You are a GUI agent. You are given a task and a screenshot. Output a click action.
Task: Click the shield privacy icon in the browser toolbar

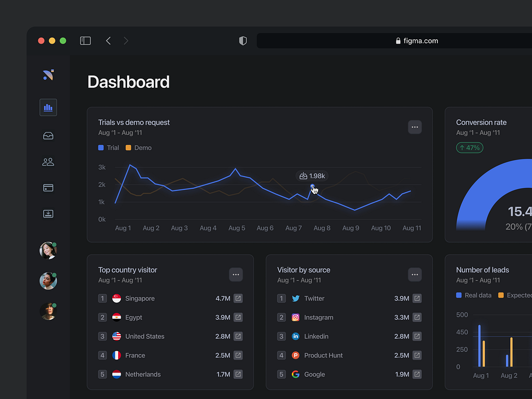click(243, 40)
